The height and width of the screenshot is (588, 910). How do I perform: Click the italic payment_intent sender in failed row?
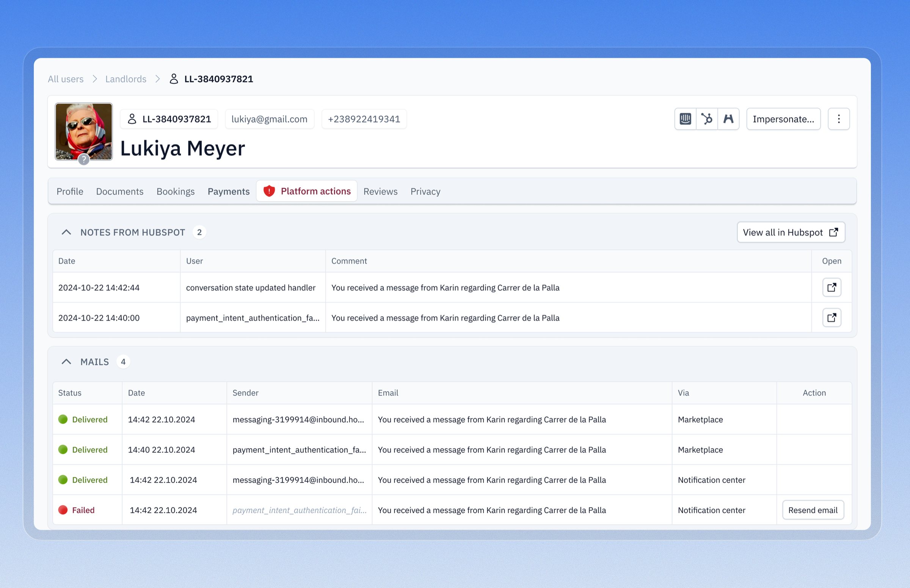pos(300,510)
